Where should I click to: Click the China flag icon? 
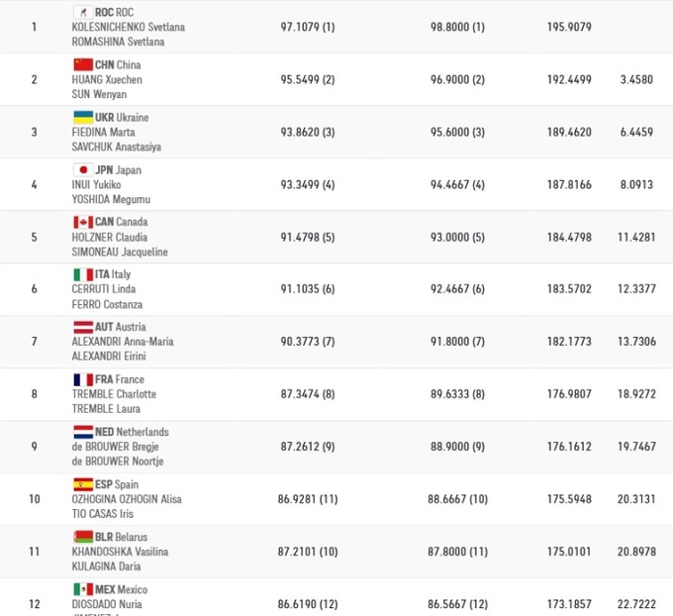[83, 64]
